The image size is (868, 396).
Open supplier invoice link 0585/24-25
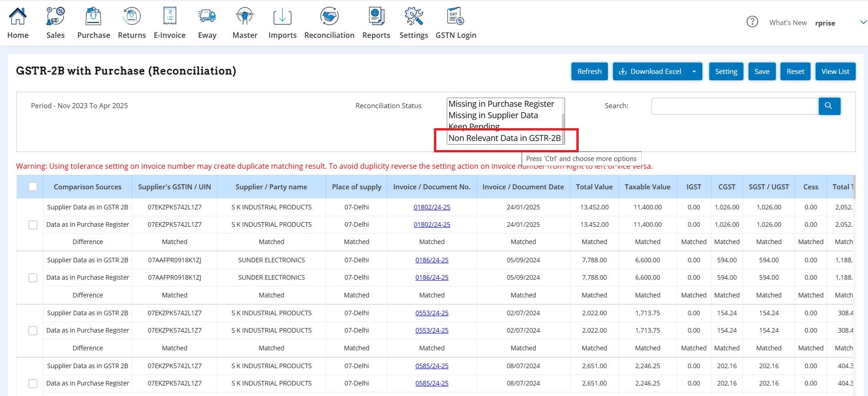432,366
